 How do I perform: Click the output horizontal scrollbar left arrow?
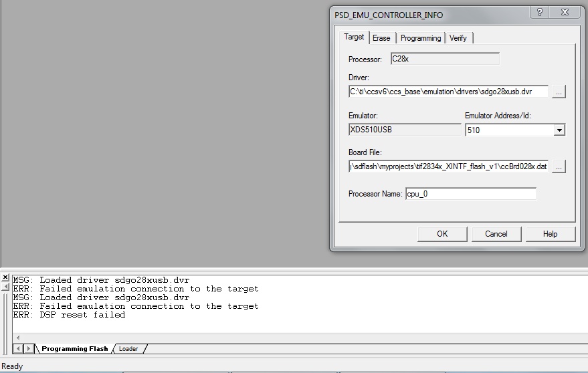pyautogui.click(x=17, y=338)
